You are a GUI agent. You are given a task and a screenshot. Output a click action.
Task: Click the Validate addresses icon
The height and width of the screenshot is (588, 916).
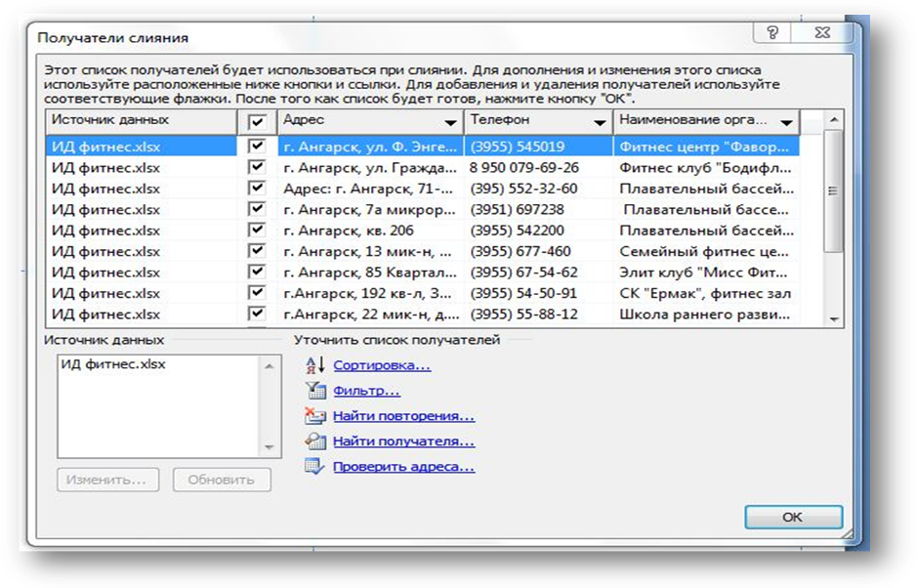pos(315,467)
